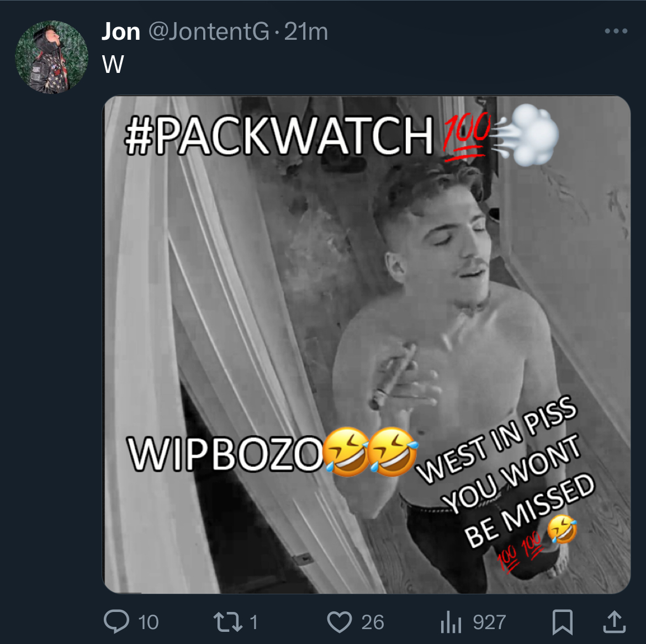Click the 927 views count
646x644 pixels.
click(489, 622)
